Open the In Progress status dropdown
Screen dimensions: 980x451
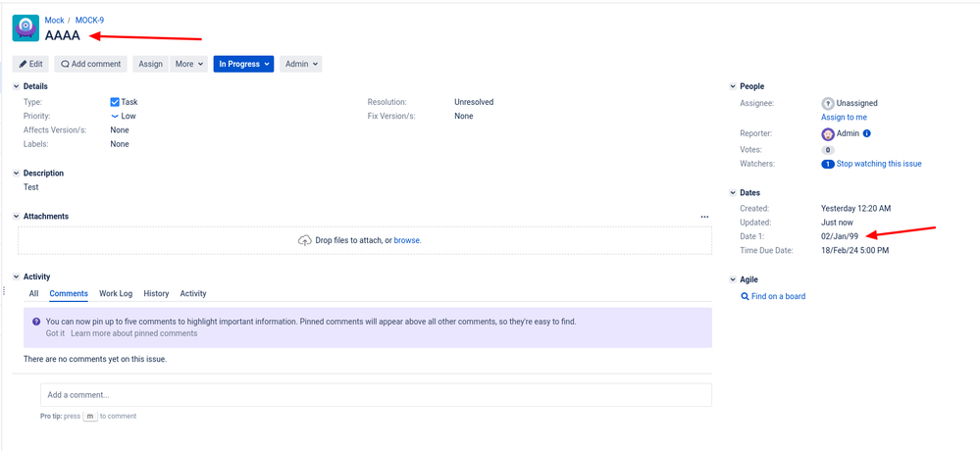click(243, 64)
